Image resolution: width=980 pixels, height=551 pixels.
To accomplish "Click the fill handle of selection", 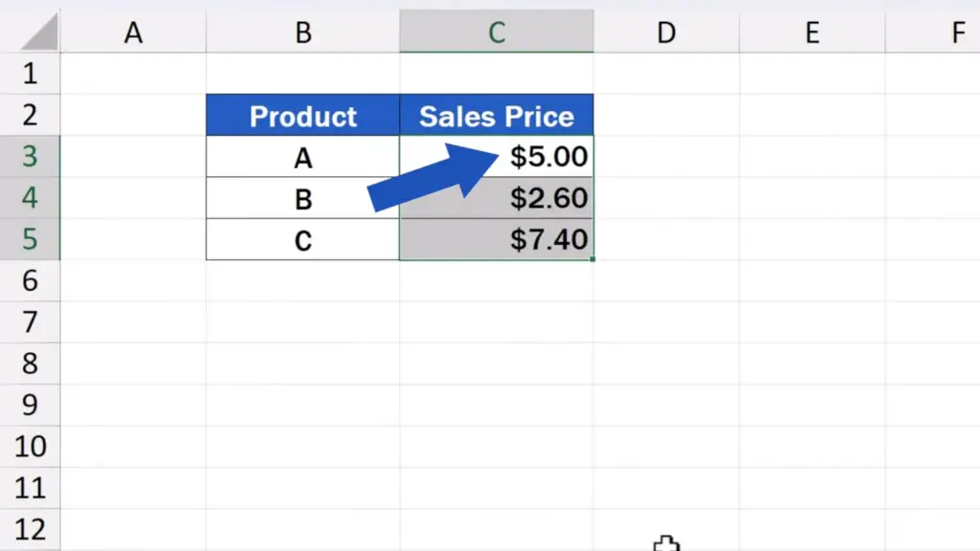I will (x=591, y=258).
